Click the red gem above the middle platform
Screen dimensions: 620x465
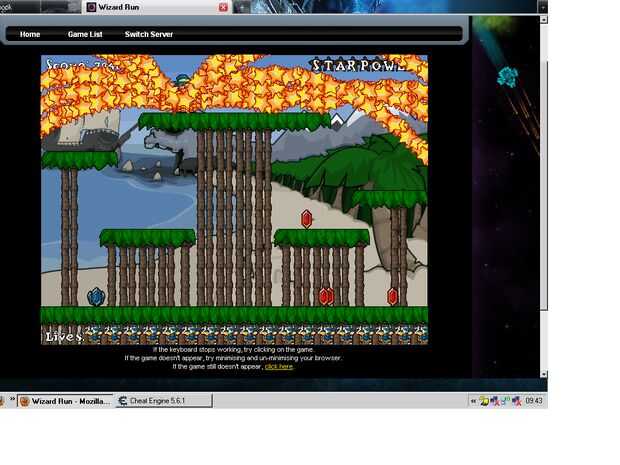(x=306, y=219)
